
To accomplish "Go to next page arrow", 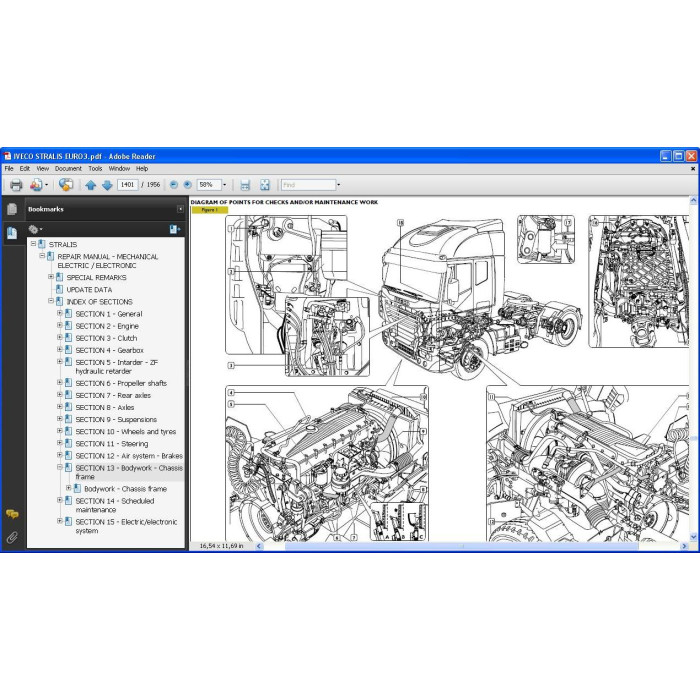I will click(x=107, y=185).
